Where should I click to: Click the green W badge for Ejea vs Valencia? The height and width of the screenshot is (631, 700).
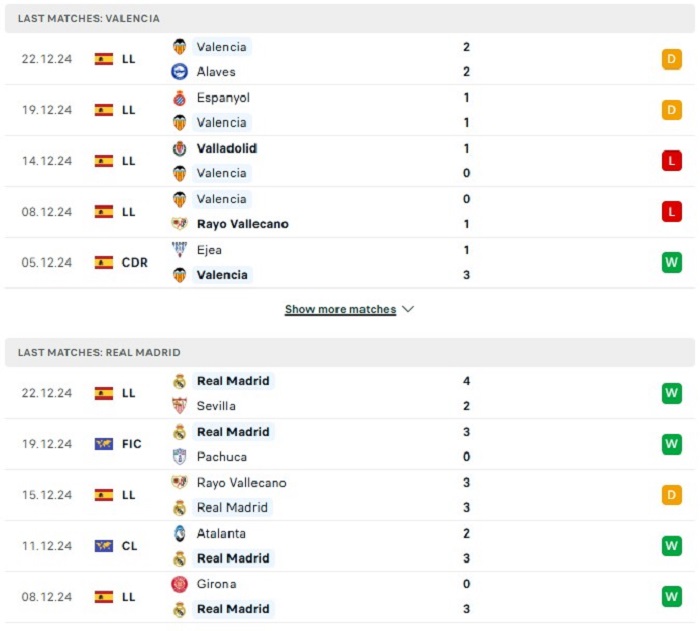pyautogui.click(x=671, y=262)
